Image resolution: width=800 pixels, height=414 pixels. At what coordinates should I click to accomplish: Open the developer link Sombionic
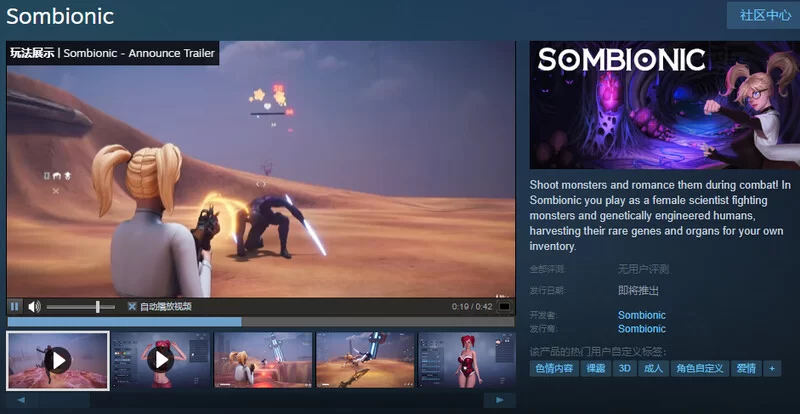click(642, 315)
